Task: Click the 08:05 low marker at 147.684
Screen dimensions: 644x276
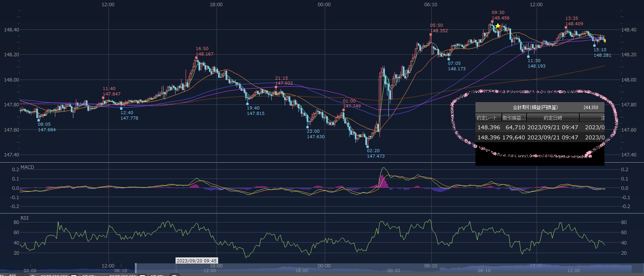Action: pyautogui.click(x=38, y=120)
